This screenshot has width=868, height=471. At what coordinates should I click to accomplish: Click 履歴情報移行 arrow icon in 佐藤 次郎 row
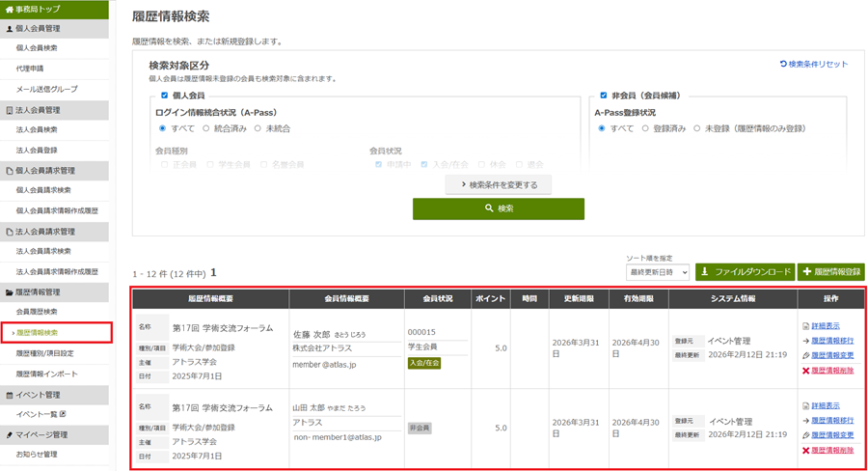click(x=806, y=341)
